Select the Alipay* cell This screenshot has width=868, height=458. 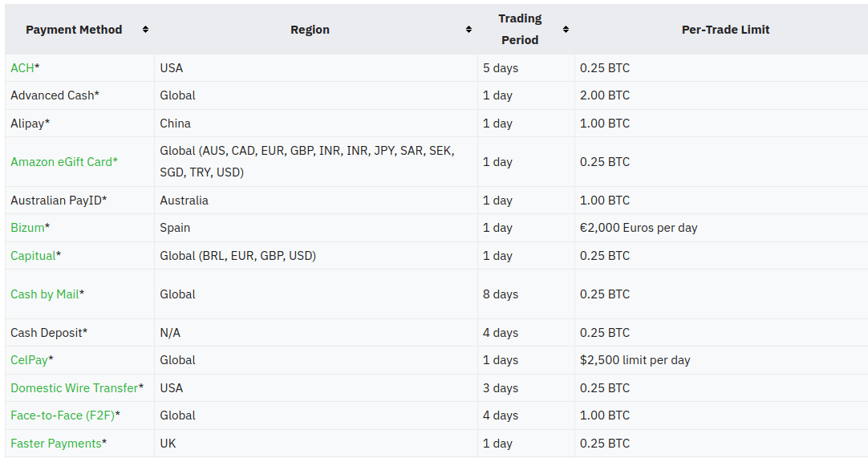click(x=79, y=123)
